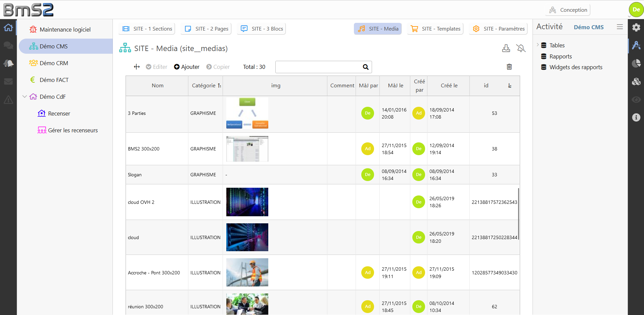Click the home icon in left sidebar
The height and width of the screenshot is (315, 644).
(8, 28)
